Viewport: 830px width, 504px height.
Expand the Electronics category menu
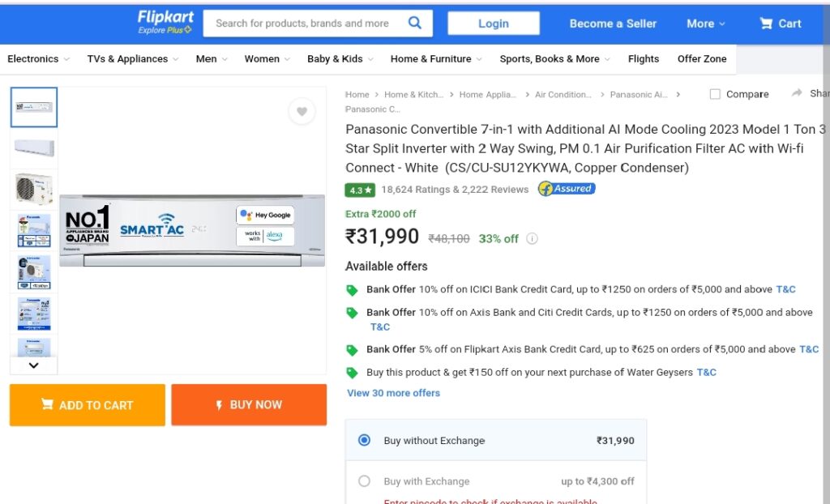[x=38, y=59]
